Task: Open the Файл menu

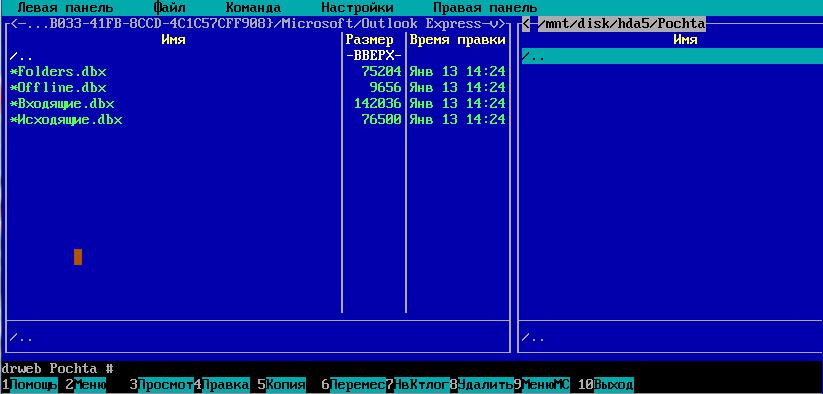Action: [169, 8]
